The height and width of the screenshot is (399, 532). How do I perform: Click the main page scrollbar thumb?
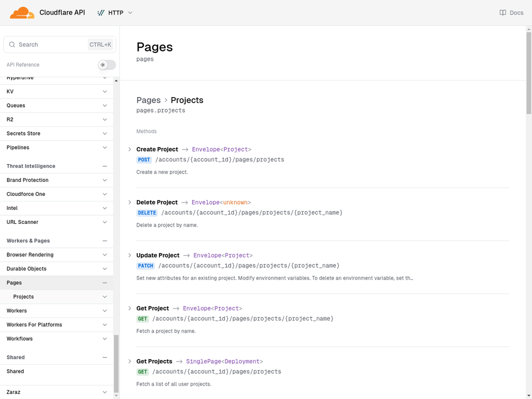[x=528, y=73]
